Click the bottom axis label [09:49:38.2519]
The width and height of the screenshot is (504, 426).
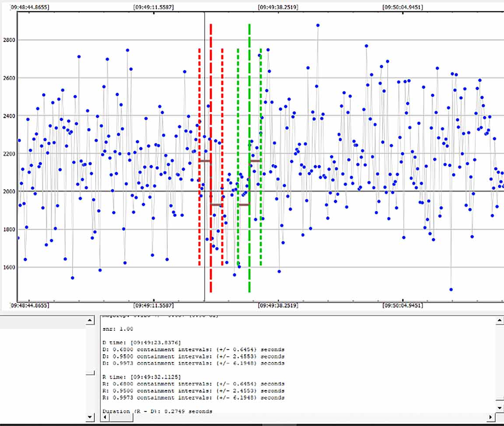pyautogui.click(x=278, y=305)
